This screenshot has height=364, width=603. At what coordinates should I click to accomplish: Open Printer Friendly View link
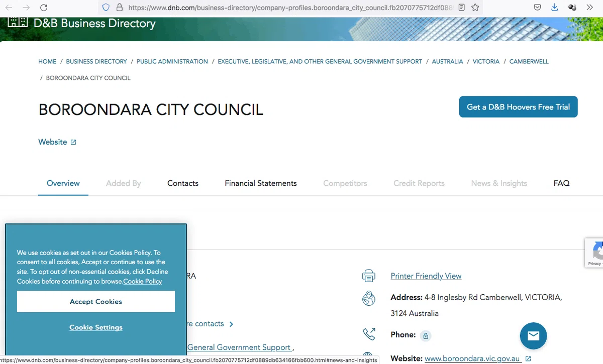[x=426, y=276]
